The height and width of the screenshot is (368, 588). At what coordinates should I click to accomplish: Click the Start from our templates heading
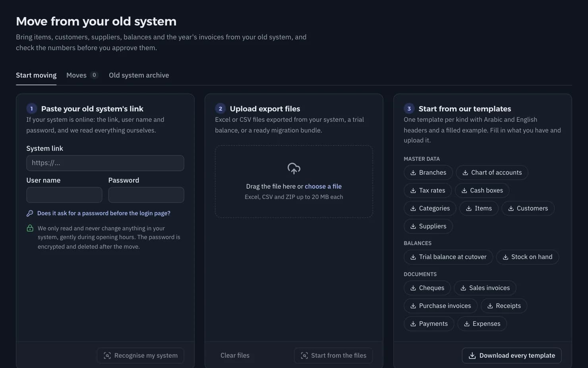(465, 109)
